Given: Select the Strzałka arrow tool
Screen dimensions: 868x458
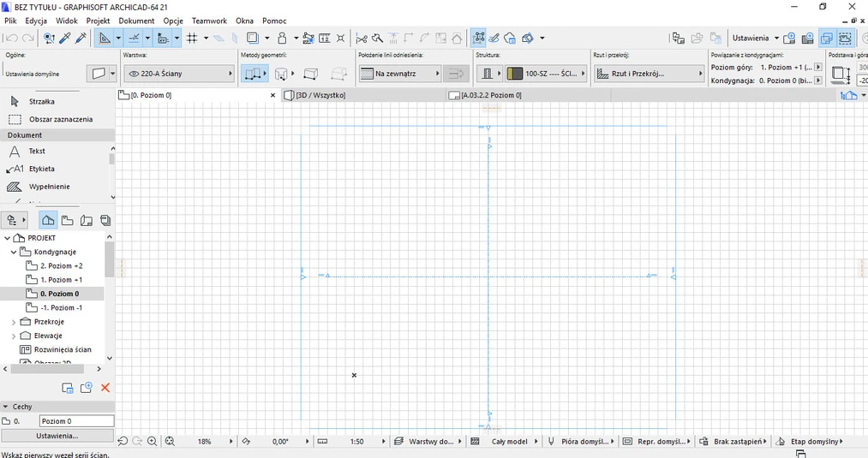Looking at the screenshot, I should [41, 101].
